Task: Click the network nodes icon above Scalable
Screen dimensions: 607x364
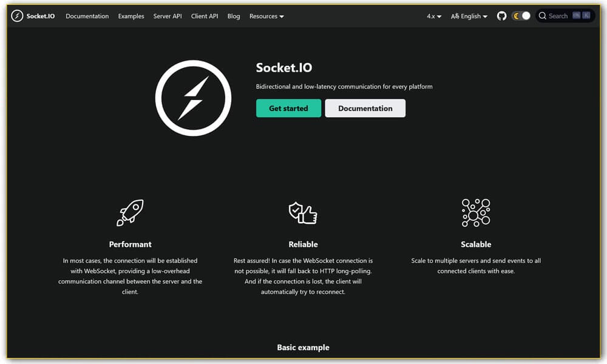Action: (x=476, y=212)
